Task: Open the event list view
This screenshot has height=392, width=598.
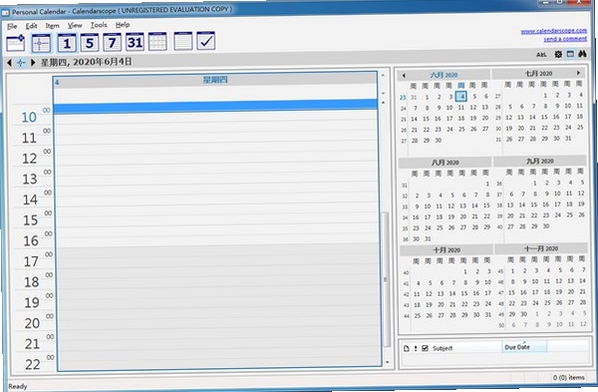Action: [x=183, y=41]
